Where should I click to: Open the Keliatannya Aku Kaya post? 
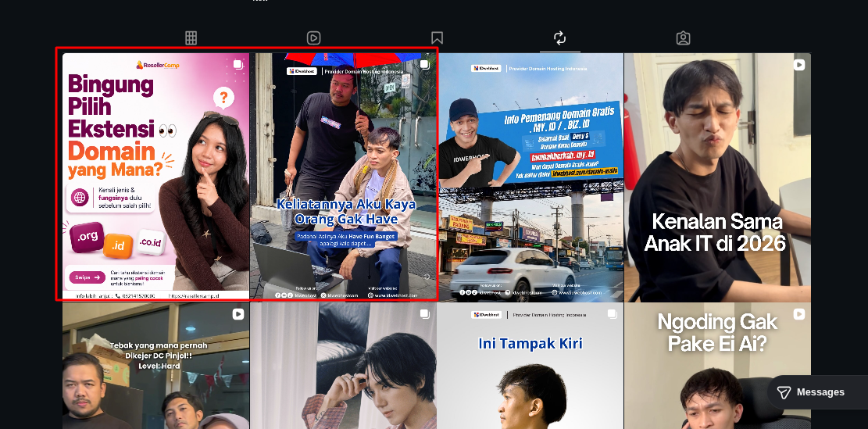point(343,177)
